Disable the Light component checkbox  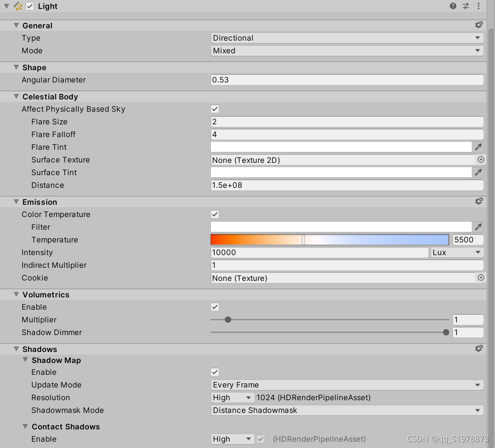point(30,6)
